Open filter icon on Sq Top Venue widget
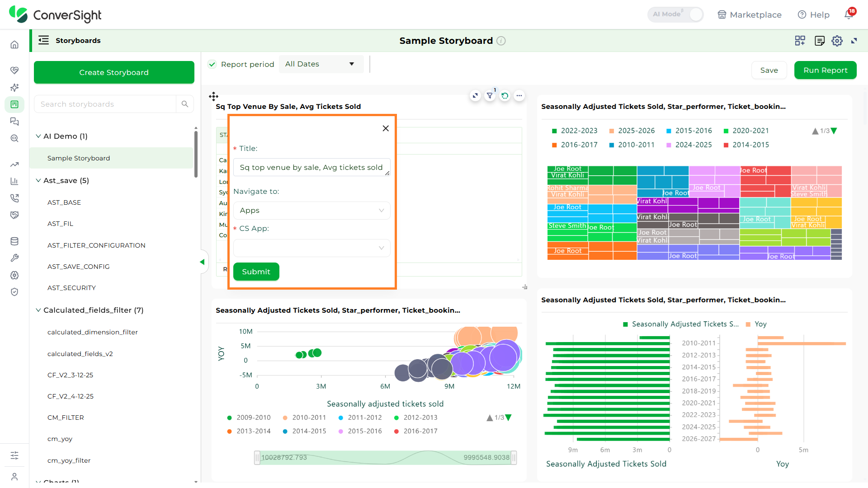The image size is (868, 488). 490,95
